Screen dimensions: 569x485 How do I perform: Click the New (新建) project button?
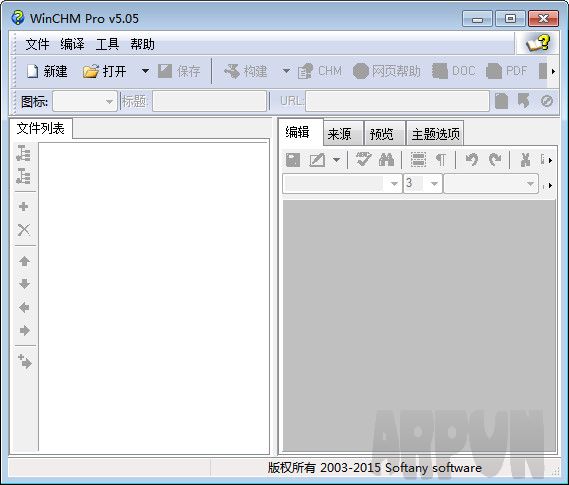click(x=47, y=71)
